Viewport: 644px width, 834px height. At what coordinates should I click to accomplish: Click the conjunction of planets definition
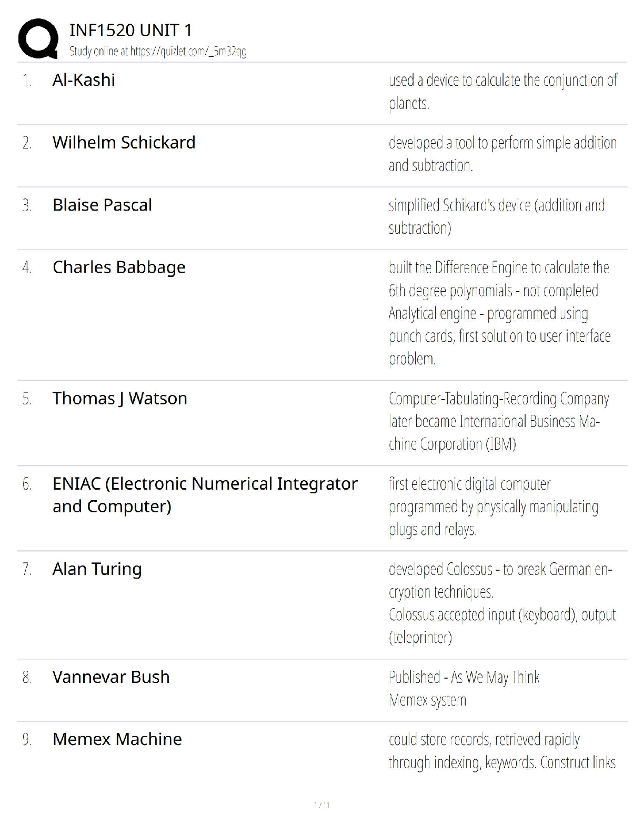(502, 92)
